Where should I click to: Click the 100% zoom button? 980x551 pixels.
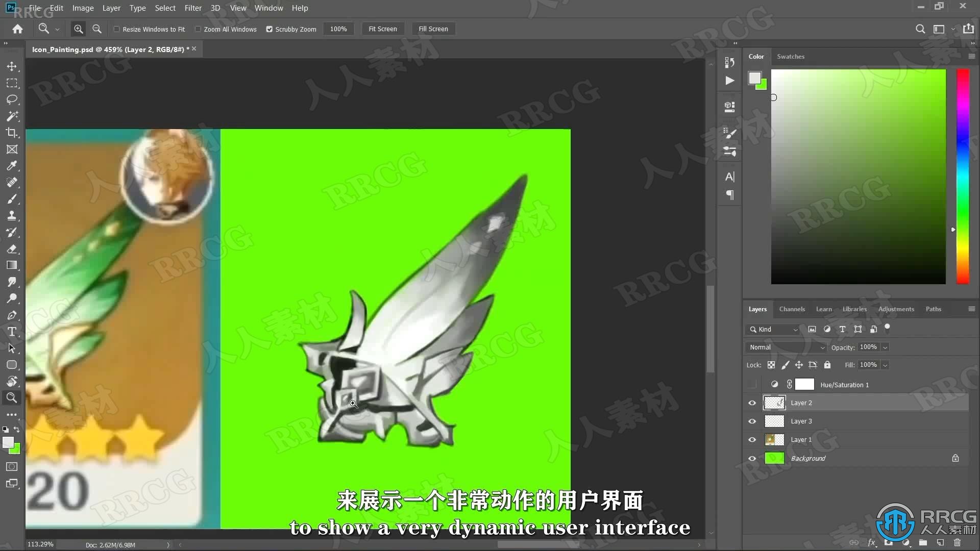(x=338, y=29)
